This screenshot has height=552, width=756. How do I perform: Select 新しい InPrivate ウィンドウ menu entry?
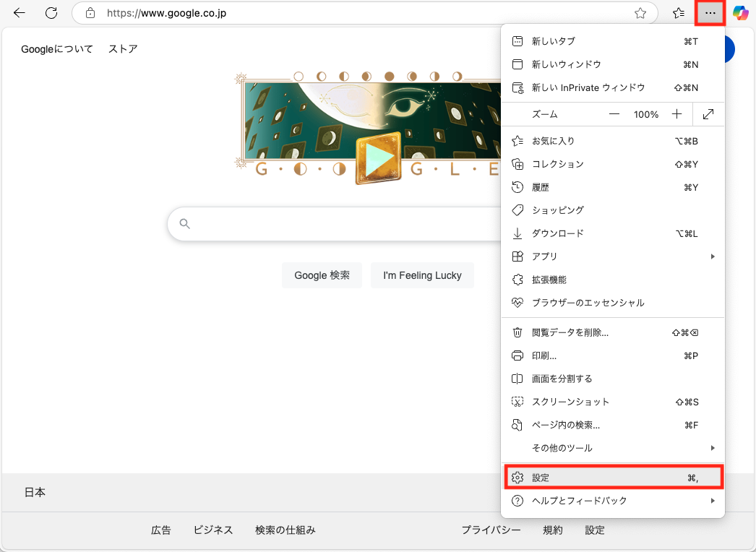pos(613,87)
